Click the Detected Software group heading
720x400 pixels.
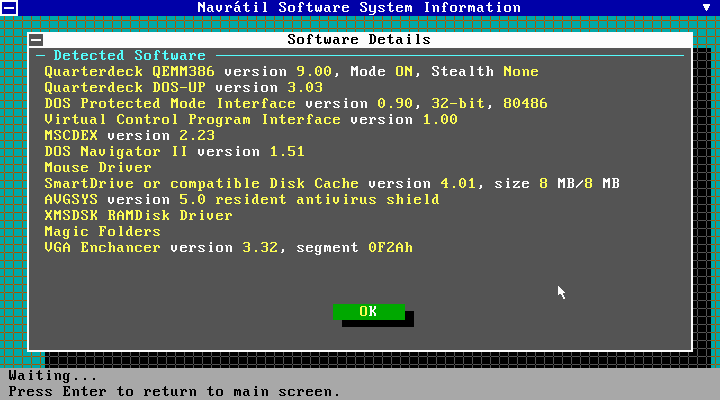tap(129, 56)
